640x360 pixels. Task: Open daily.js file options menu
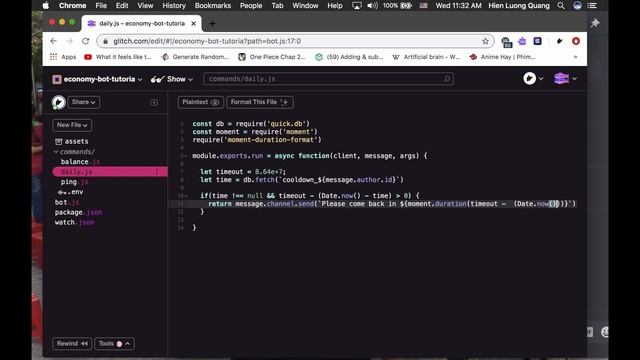click(157, 172)
